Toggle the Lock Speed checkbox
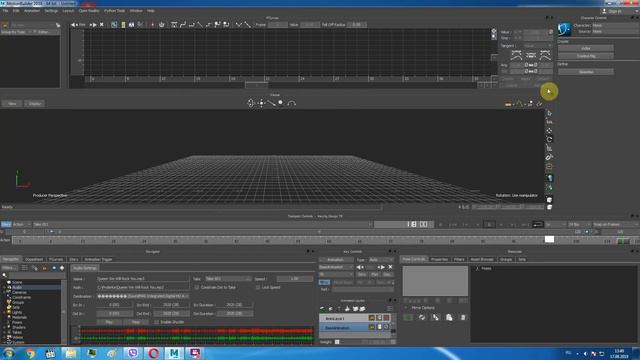Image resolution: width=640 pixels, height=360 pixels. (x=258, y=287)
